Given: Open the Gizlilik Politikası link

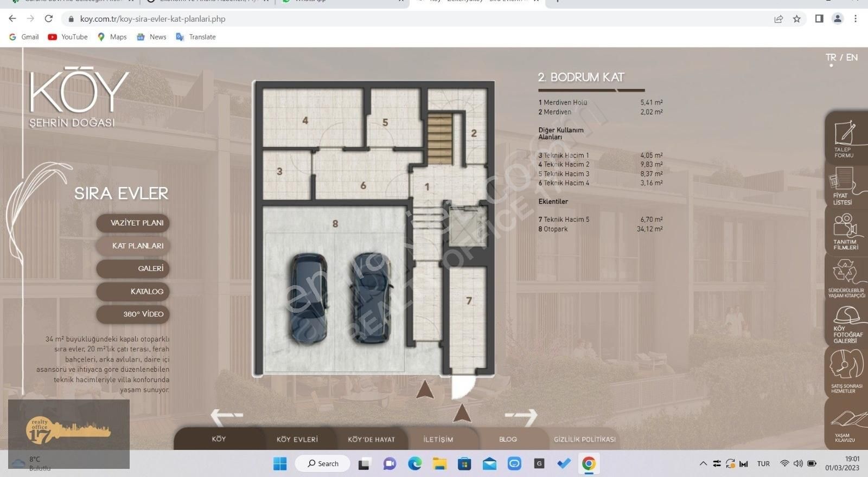Looking at the screenshot, I should pyautogui.click(x=585, y=439).
